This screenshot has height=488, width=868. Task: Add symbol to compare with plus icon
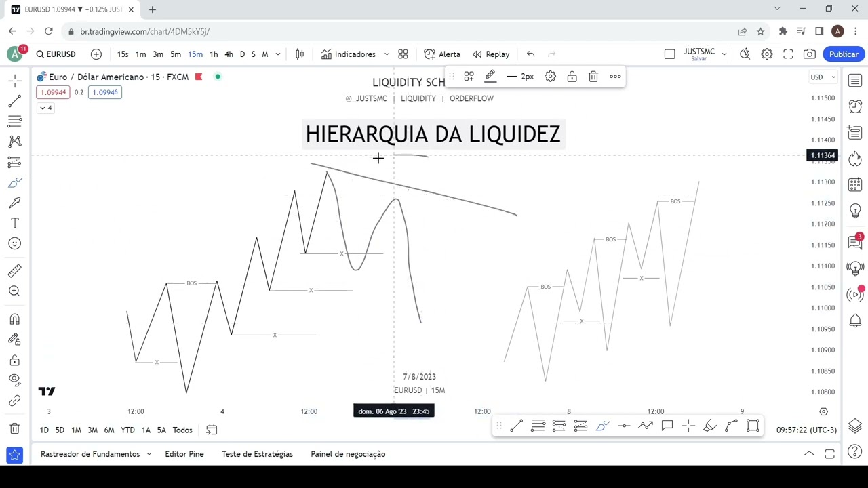coord(96,54)
